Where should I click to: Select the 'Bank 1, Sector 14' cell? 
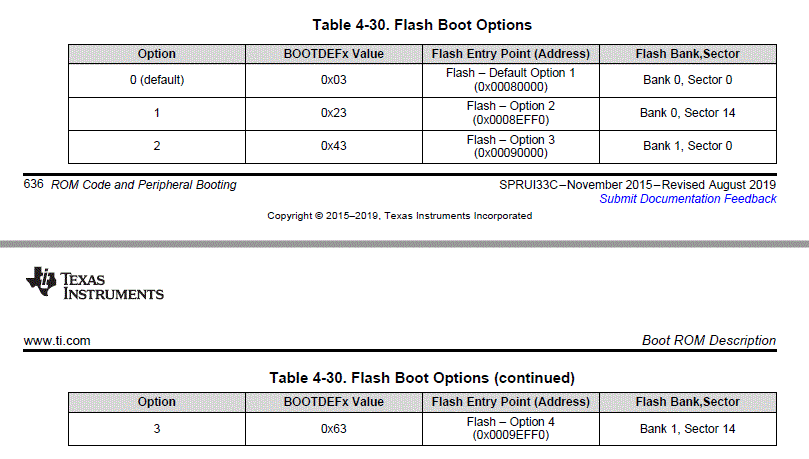pos(687,429)
